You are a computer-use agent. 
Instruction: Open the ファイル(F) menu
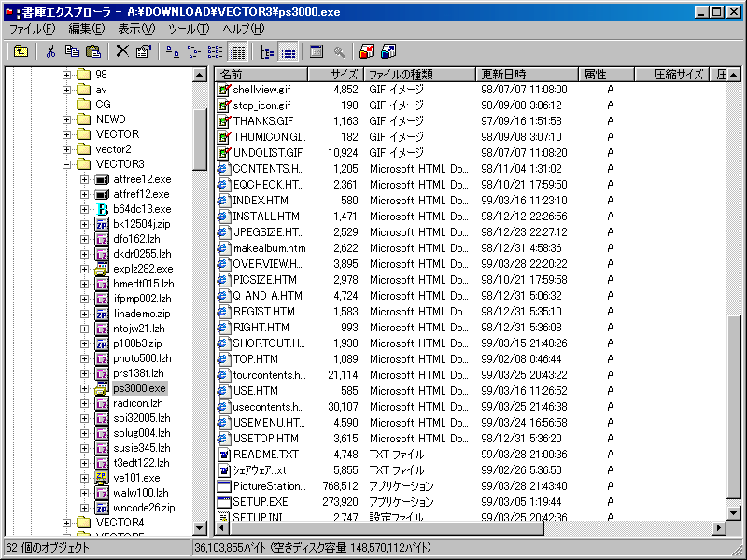(33, 29)
